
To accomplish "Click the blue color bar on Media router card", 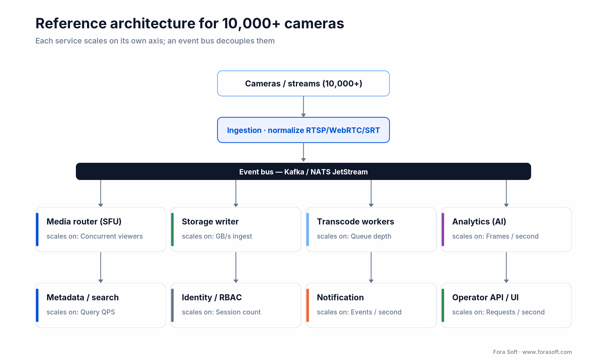I will [37, 230].
